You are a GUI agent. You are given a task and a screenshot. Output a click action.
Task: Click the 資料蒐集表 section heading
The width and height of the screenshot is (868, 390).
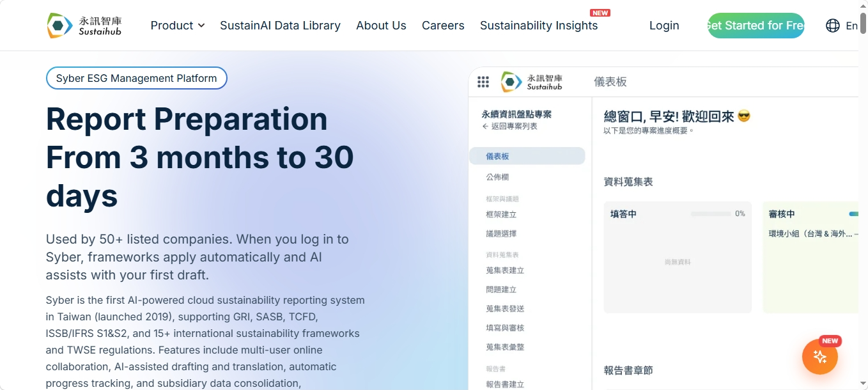click(x=628, y=182)
